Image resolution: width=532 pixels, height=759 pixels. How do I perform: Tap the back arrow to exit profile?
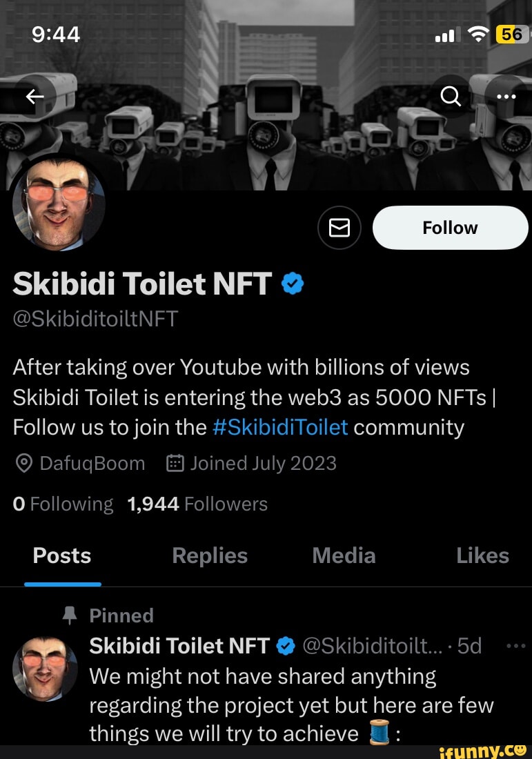click(35, 97)
